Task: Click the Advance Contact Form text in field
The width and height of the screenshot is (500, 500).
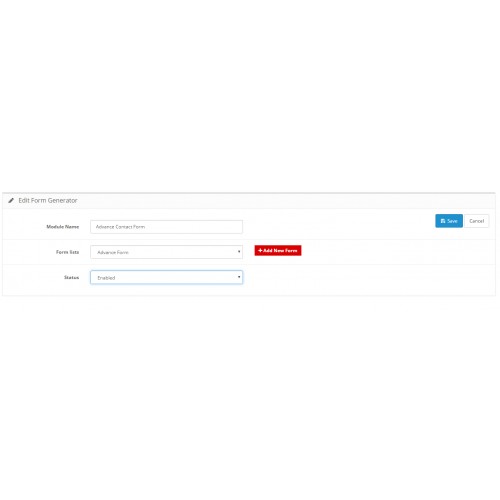Action: tap(120, 227)
